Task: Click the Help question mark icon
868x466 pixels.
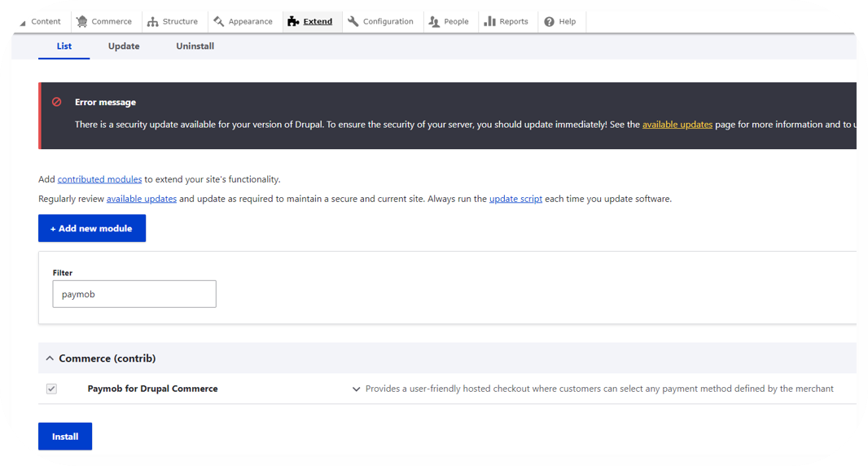Action: pos(549,22)
